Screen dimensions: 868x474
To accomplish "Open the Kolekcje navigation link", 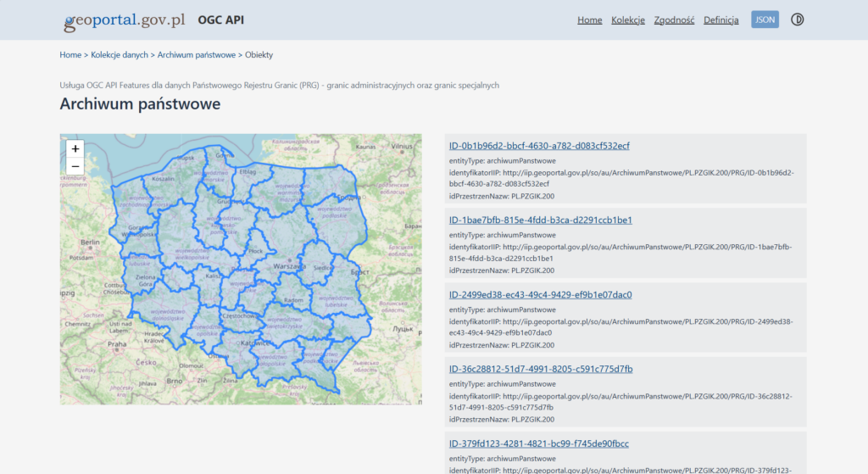I will click(x=628, y=20).
